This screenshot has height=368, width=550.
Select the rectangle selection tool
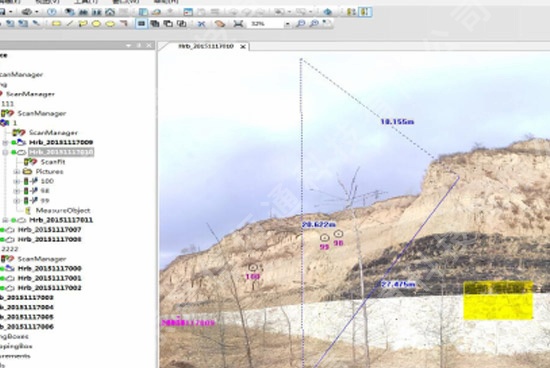point(56,24)
